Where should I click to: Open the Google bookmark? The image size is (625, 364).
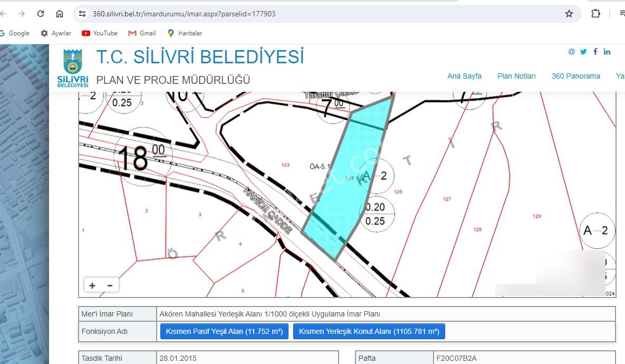click(15, 33)
